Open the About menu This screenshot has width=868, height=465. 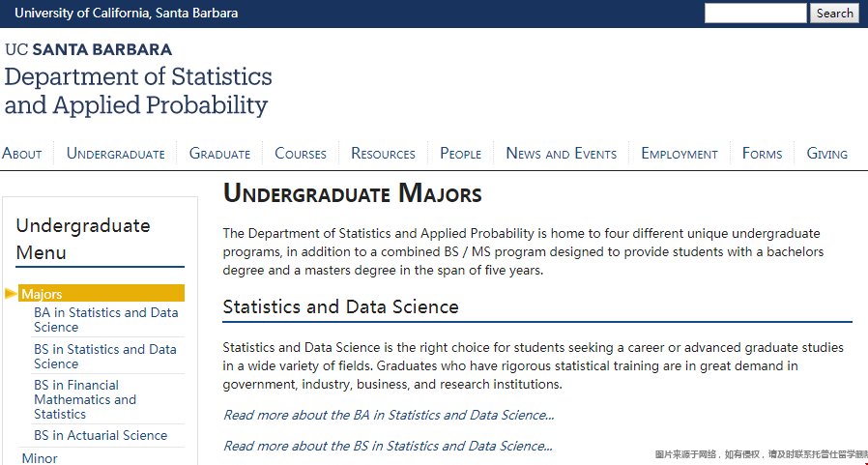click(x=22, y=154)
